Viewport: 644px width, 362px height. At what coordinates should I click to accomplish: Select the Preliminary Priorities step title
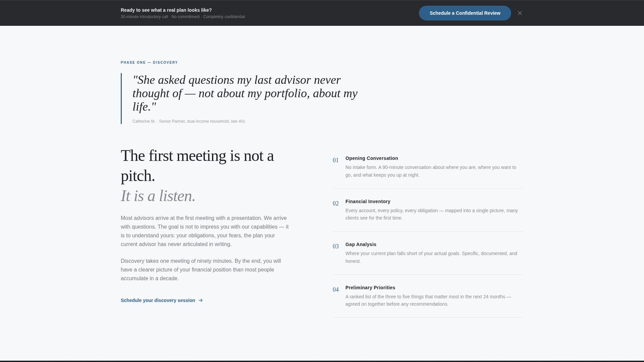[370, 288]
